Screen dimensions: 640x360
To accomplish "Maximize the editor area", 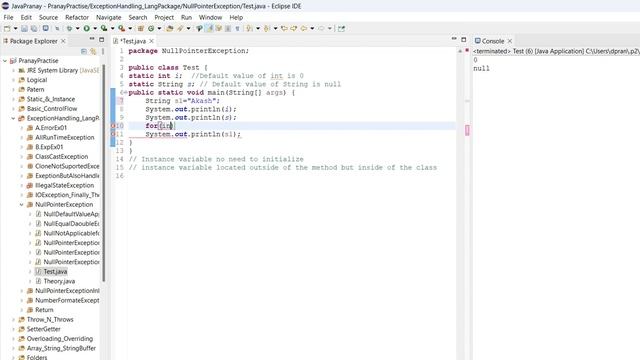I will click(x=464, y=40).
